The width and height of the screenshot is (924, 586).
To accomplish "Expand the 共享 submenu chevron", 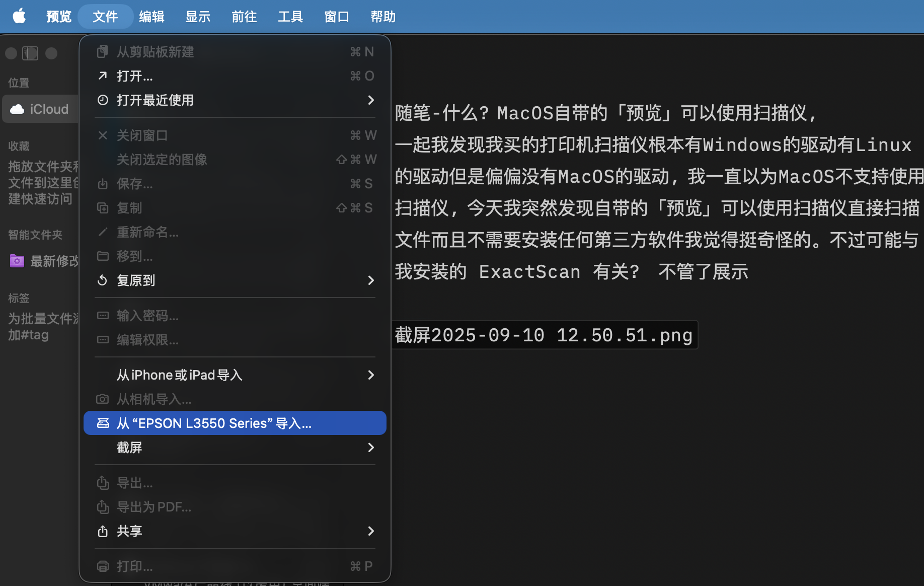I will pos(371,531).
